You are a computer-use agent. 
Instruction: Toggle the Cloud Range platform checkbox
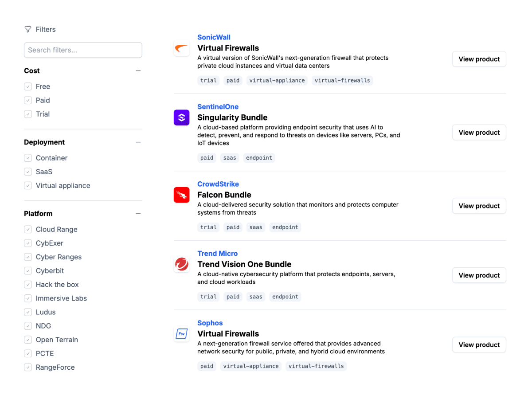pyautogui.click(x=28, y=229)
